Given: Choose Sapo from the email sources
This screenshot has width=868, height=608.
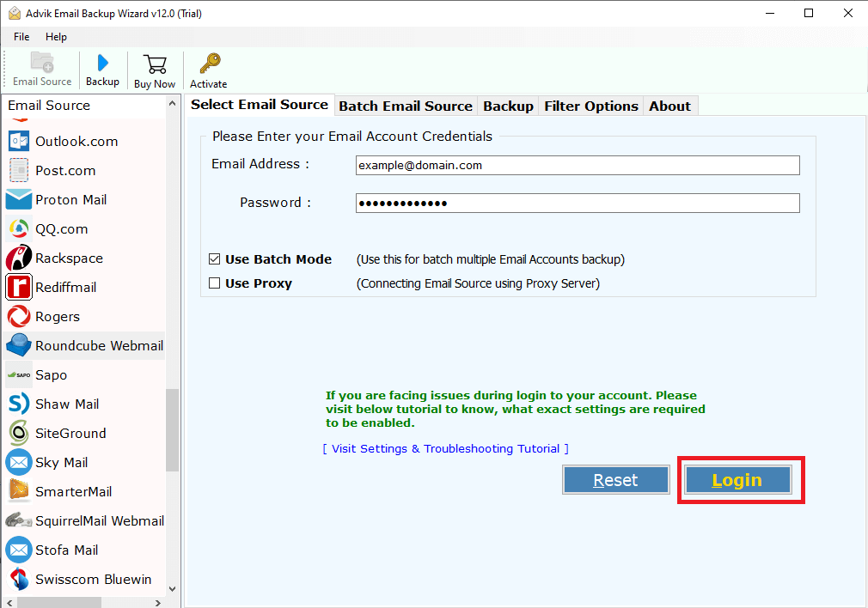Looking at the screenshot, I should (52, 374).
